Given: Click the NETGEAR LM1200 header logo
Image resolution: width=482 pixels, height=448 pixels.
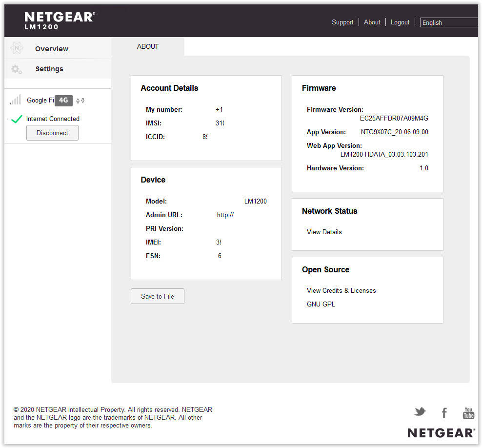Looking at the screenshot, I should click(60, 20).
